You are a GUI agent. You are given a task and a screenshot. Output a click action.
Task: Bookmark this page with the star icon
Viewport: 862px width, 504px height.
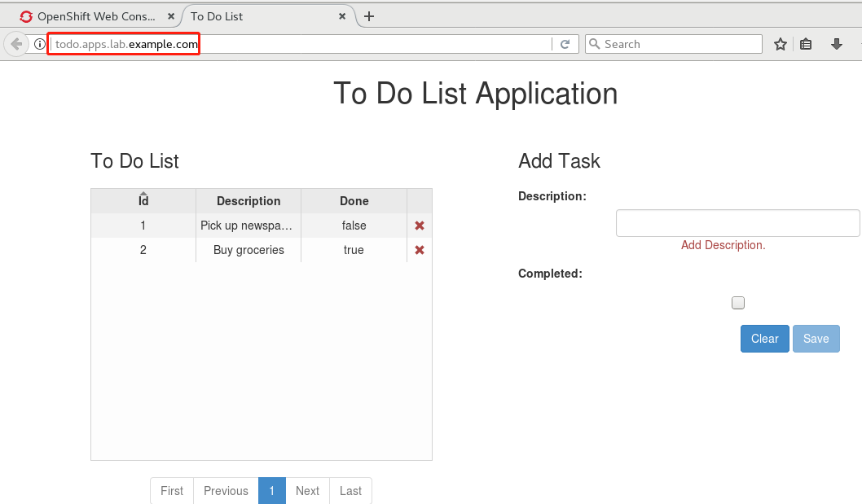point(780,44)
